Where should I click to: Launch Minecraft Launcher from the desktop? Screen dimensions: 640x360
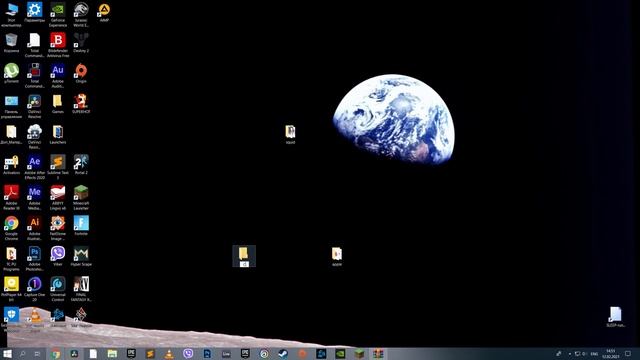tap(81, 198)
